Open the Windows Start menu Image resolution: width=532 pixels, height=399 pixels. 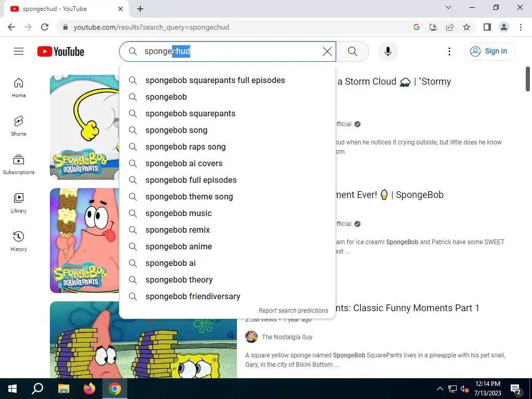pyautogui.click(x=12, y=389)
